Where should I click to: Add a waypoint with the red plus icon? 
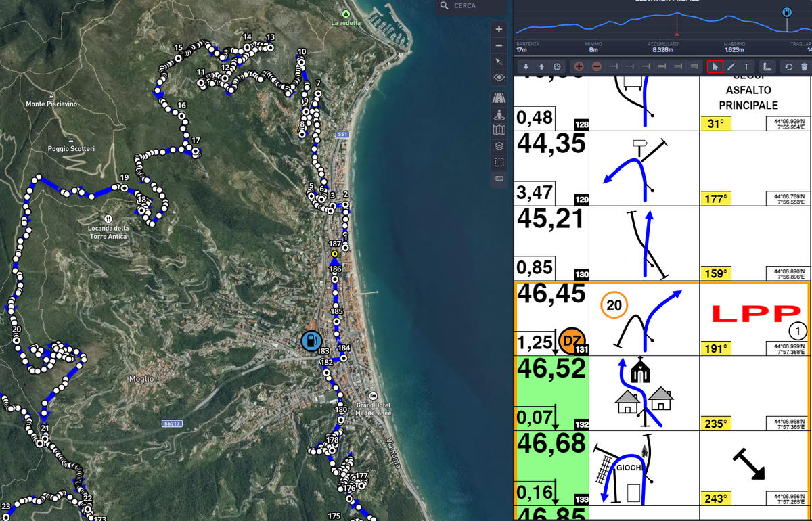[579, 67]
